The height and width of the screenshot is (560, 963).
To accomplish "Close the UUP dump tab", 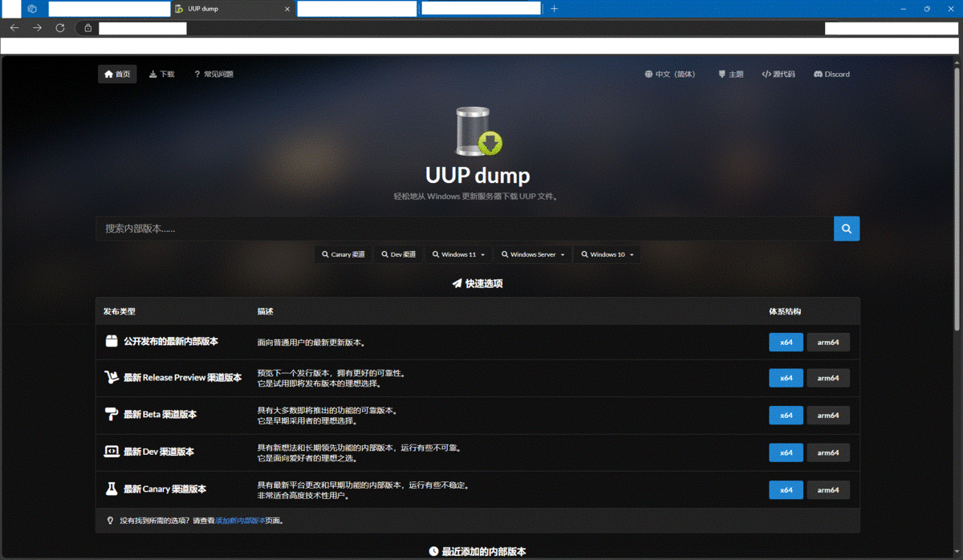I will [x=288, y=9].
